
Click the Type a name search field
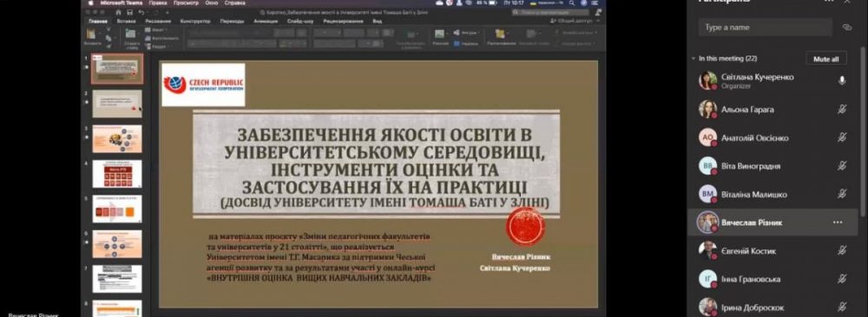click(x=765, y=27)
